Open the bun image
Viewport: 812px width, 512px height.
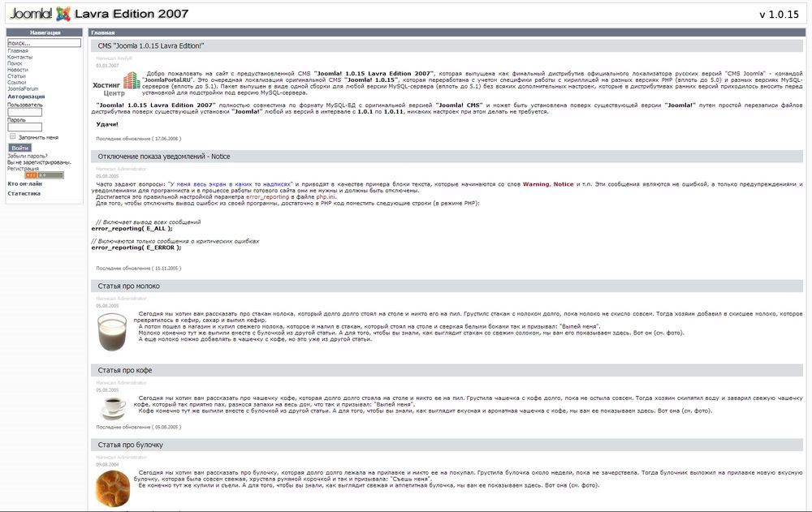click(113, 488)
